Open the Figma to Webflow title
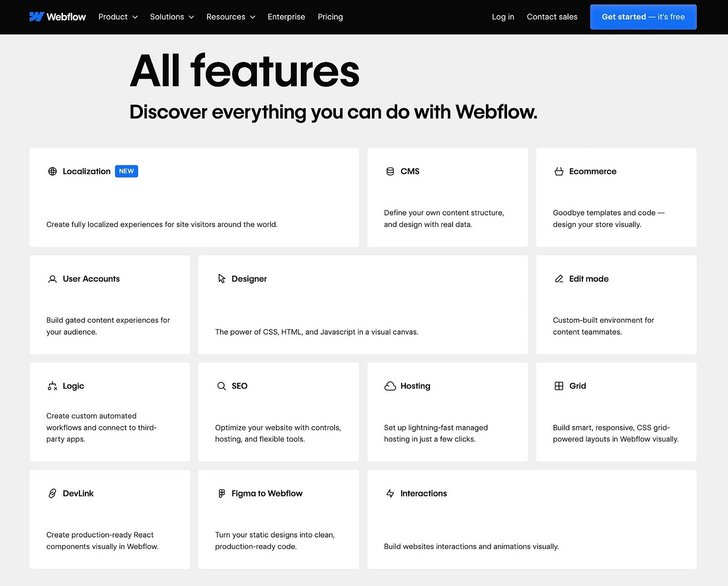728x586 pixels. pyautogui.click(x=267, y=493)
